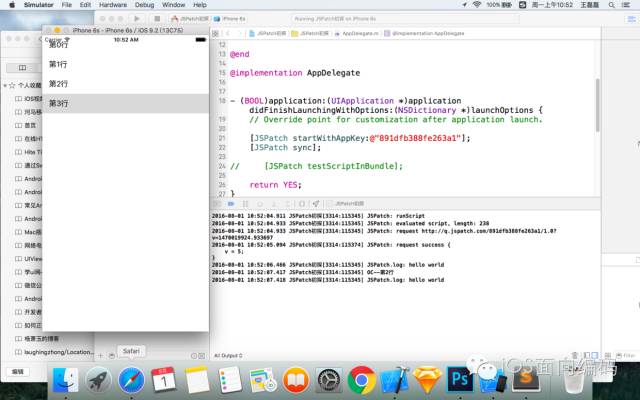Open Google Chrome in the Dock
Viewport: 640px width, 400px height.
pos(362,380)
